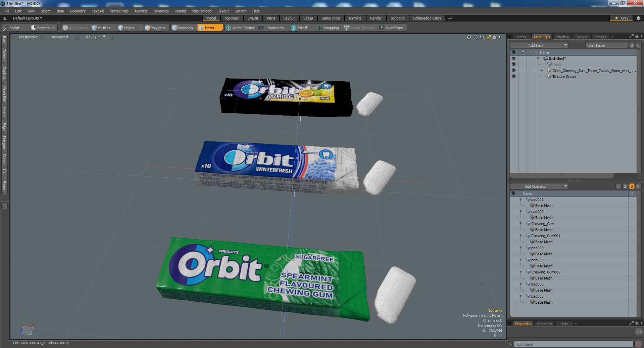Toggle visibility of the Untitled scene item
The image size is (644, 348).
pos(513,58)
